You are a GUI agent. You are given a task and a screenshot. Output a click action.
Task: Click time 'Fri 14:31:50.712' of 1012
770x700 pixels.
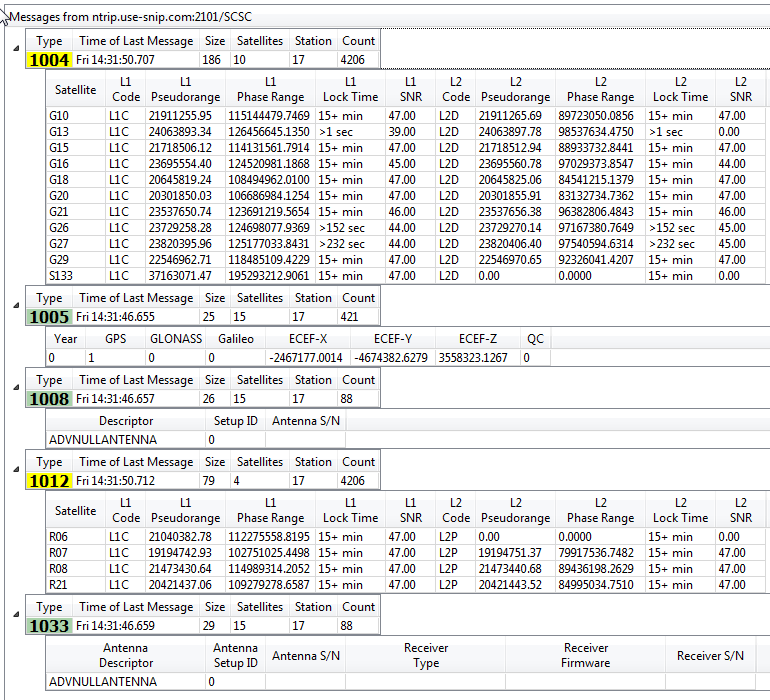click(x=115, y=481)
